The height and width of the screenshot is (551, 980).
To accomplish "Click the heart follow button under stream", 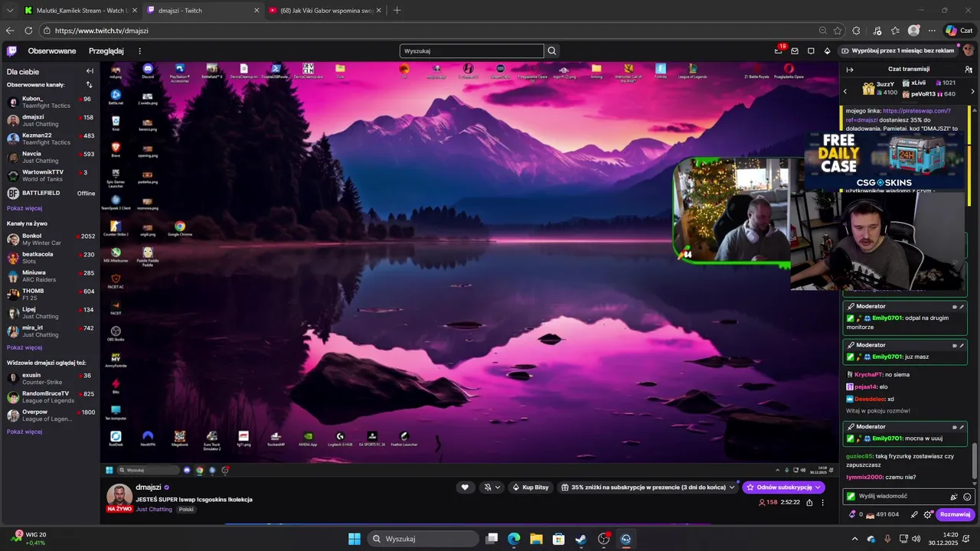I will pos(465,487).
